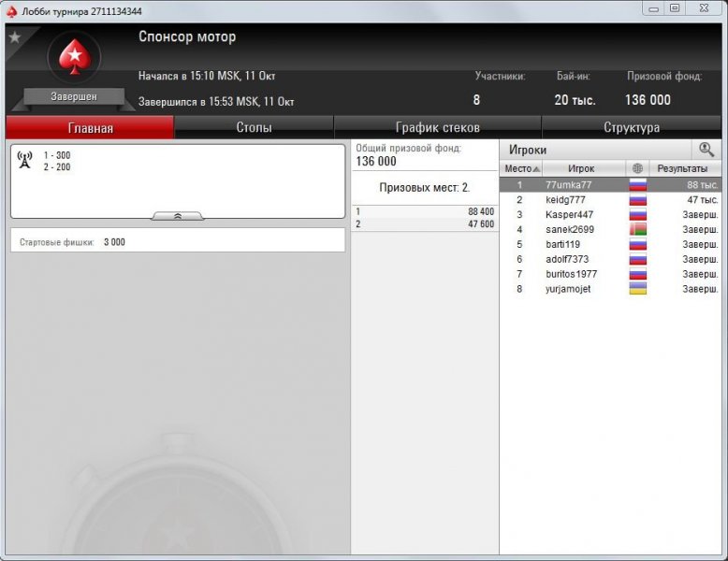Sort players by the Место column
This screenshot has width=728, height=561.
(521, 168)
